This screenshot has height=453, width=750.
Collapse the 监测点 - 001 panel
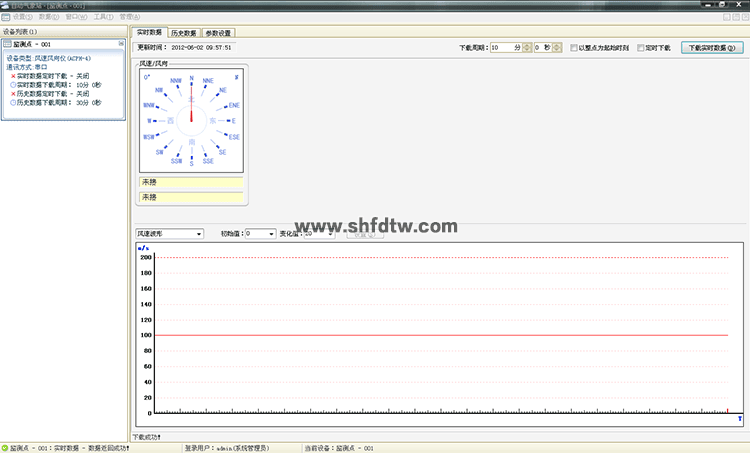[x=121, y=45]
